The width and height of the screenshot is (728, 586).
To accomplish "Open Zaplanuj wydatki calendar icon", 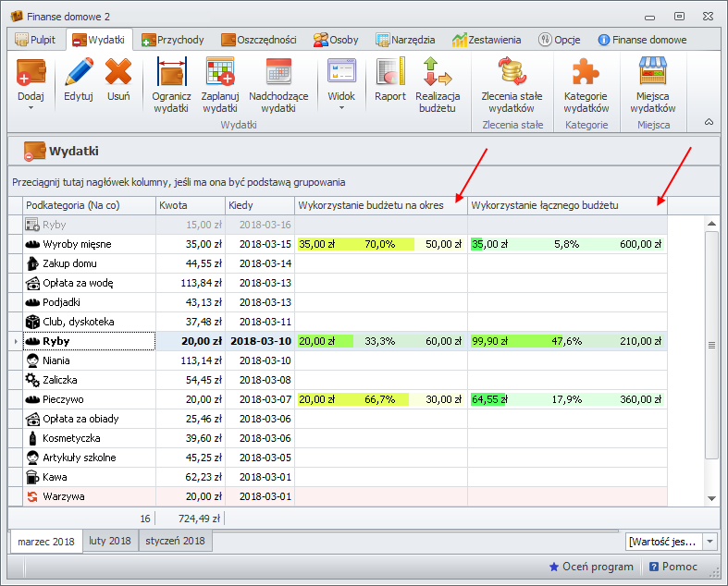I will pos(220,72).
